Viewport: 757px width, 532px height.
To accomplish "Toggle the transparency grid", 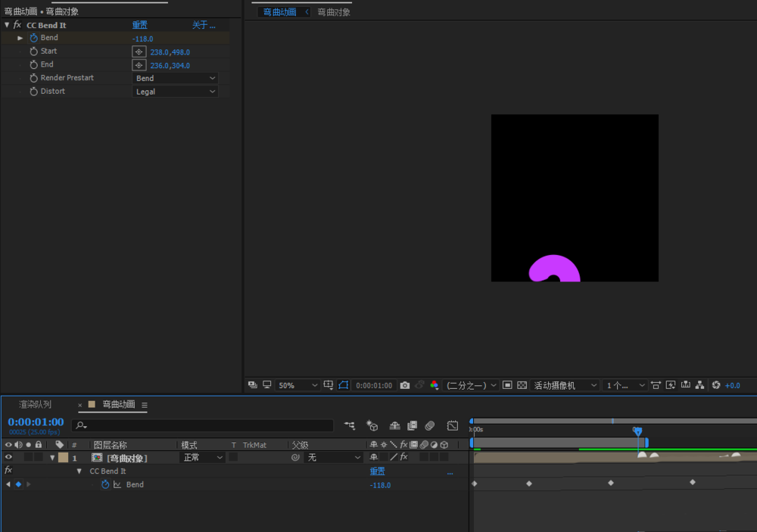I will pyautogui.click(x=522, y=384).
